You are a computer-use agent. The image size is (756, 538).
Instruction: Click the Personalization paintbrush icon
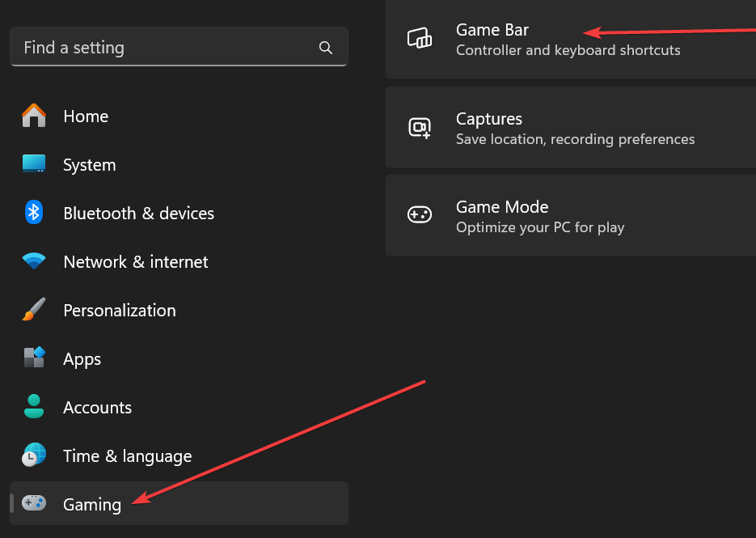pyautogui.click(x=34, y=309)
